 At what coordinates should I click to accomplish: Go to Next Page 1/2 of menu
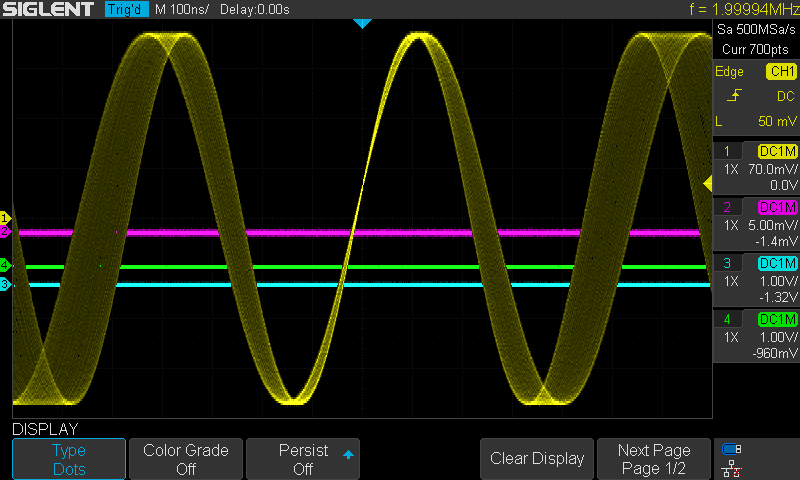click(653, 459)
